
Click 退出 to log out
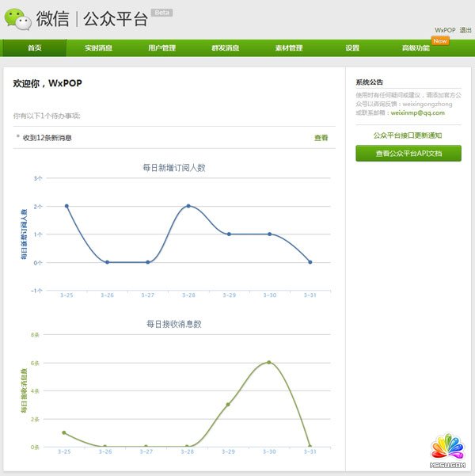(x=465, y=30)
